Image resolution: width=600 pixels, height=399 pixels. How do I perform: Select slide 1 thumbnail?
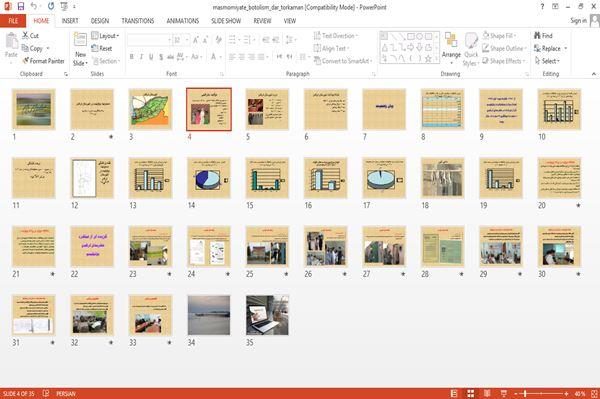coord(34,109)
